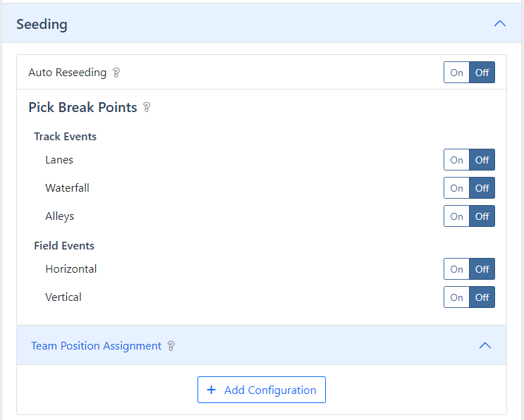Open the Auto Reseeding help icon
The image size is (524, 420).
116,73
